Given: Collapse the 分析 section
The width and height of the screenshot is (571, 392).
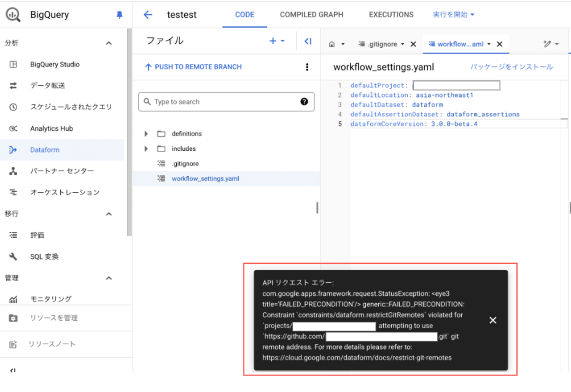Looking at the screenshot, I should [x=109, y=43].
